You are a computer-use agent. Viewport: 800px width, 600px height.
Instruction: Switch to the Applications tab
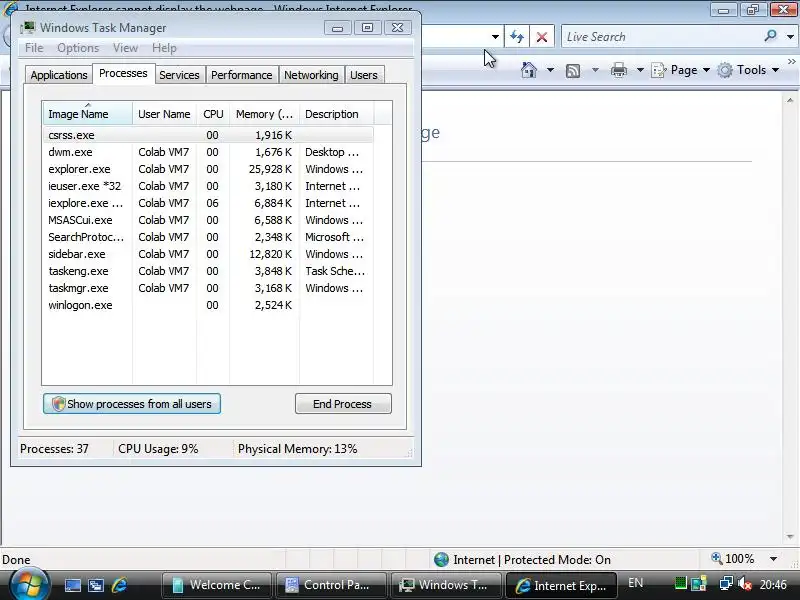coord(59,75)
